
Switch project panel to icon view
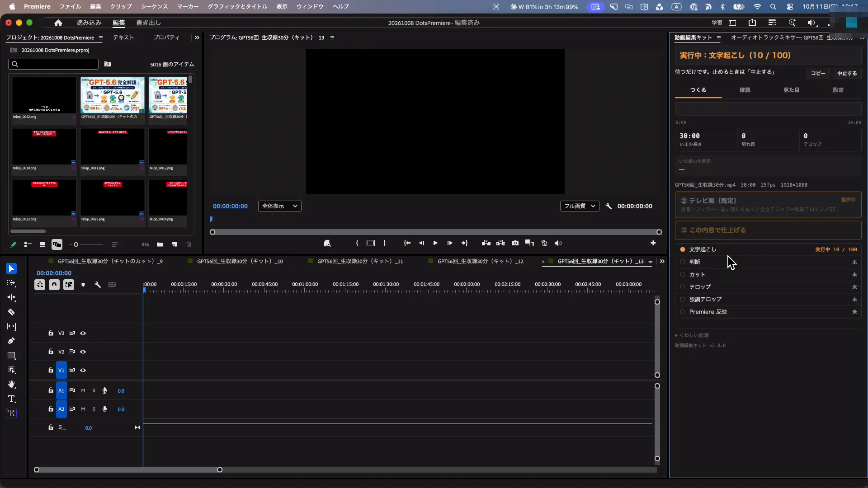pos(42,244)
